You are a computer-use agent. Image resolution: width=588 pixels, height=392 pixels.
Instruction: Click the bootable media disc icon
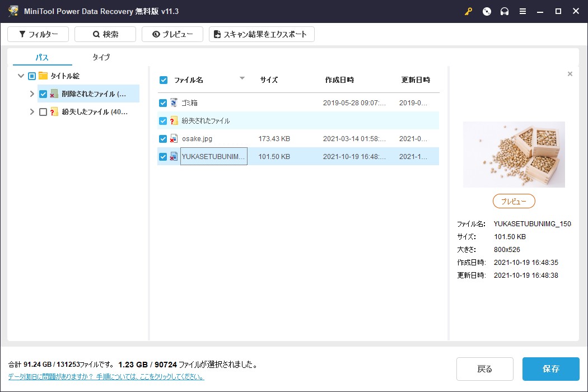[x=487, y=11]
